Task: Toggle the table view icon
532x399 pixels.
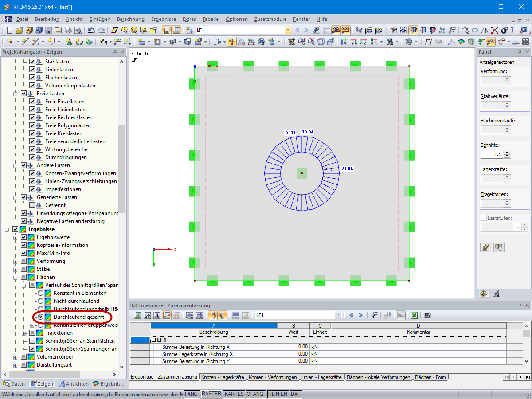Action: [176, 30]
